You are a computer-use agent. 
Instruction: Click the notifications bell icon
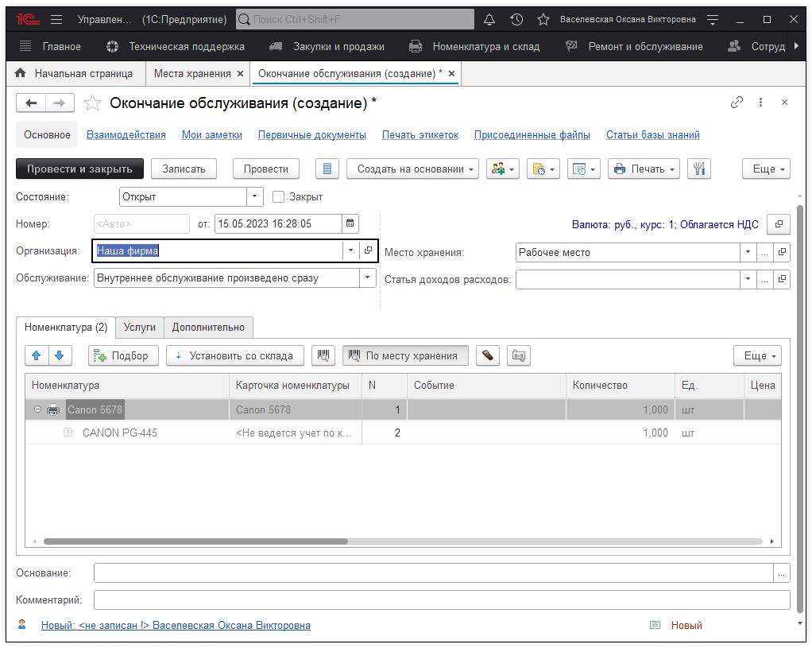(x=489, y=19)
